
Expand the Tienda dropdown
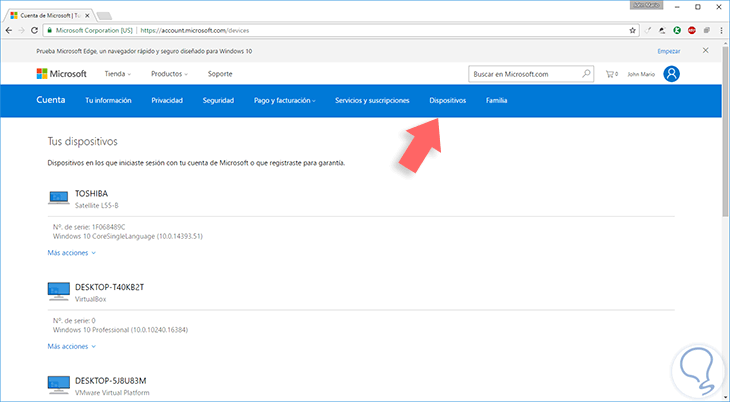point(118,74)
